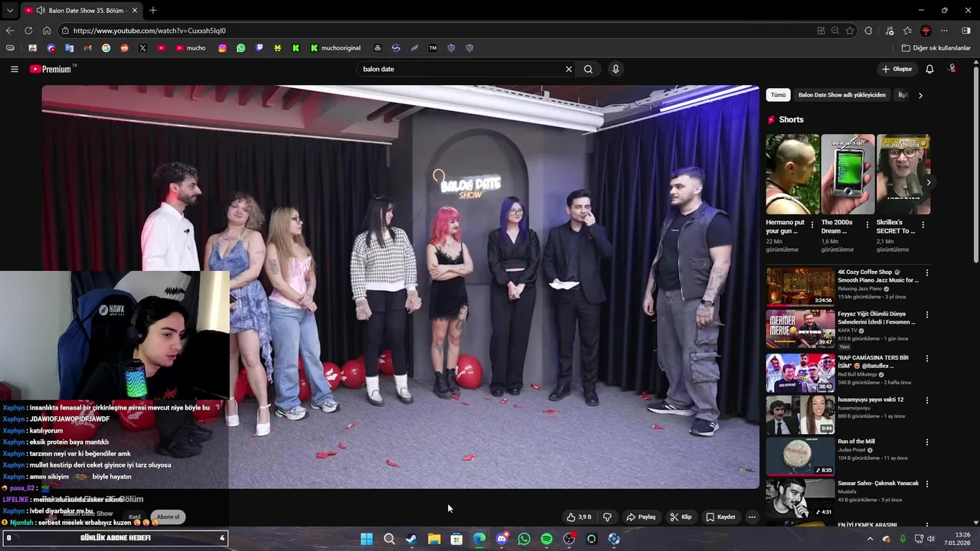
Task: Open options for 'The 2000s Dream' Short
Action: [x=867, y=225]
